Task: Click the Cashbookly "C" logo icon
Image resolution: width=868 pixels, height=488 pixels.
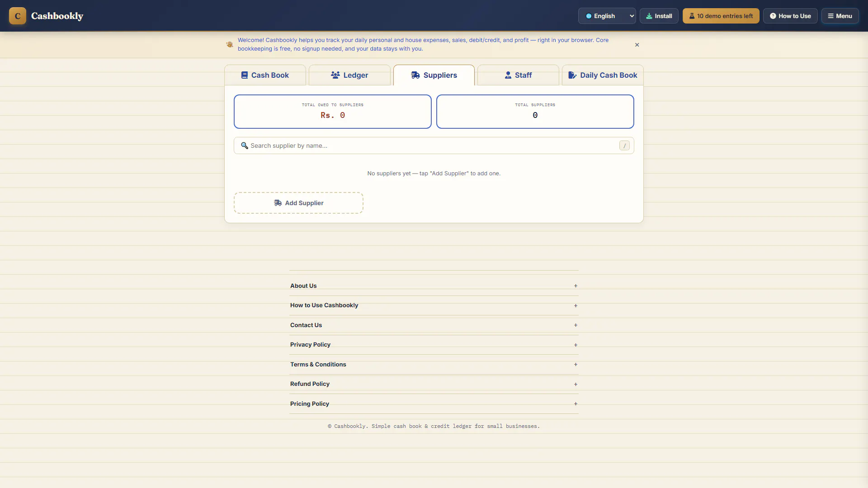Action: tap(18, 16)
